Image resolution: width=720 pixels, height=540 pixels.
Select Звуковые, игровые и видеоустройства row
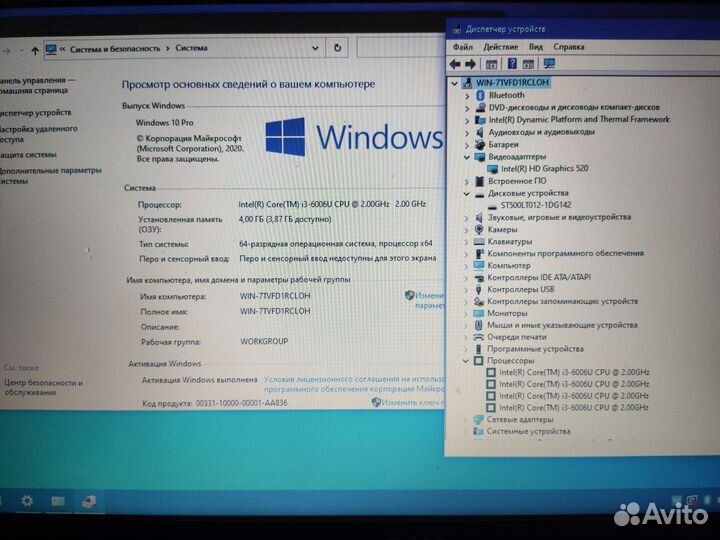click(x=559, y=217)
